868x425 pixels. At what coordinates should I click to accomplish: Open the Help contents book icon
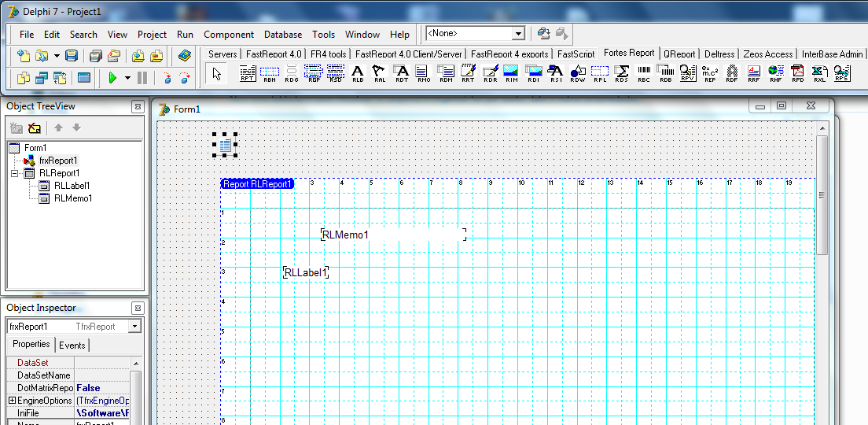point(184,55)
